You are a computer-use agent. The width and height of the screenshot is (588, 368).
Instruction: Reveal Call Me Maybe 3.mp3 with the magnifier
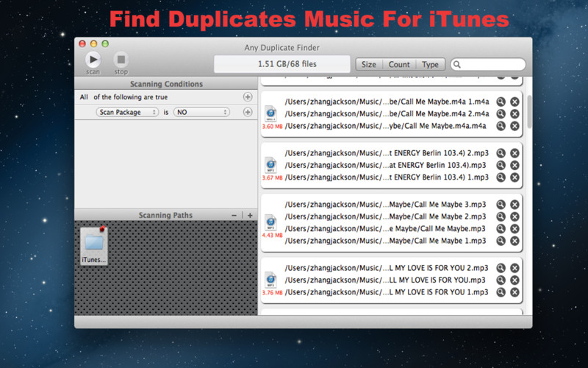click(x=501, y=205)
